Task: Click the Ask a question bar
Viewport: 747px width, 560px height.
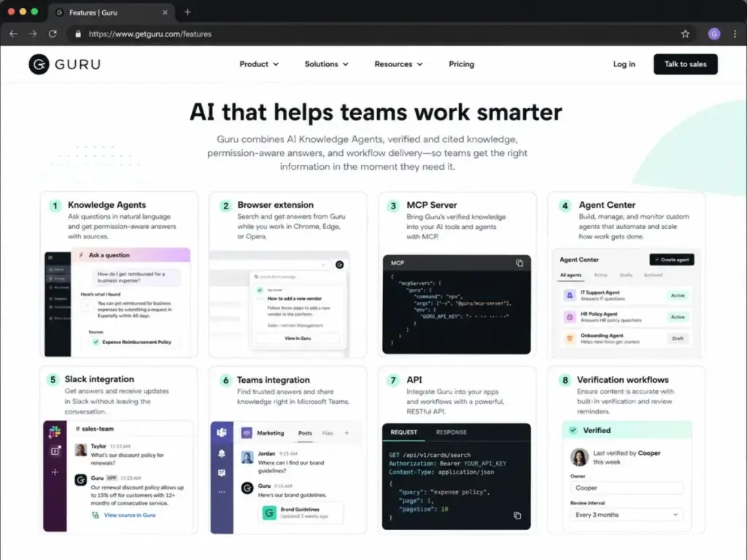Action: coord(131,255)
